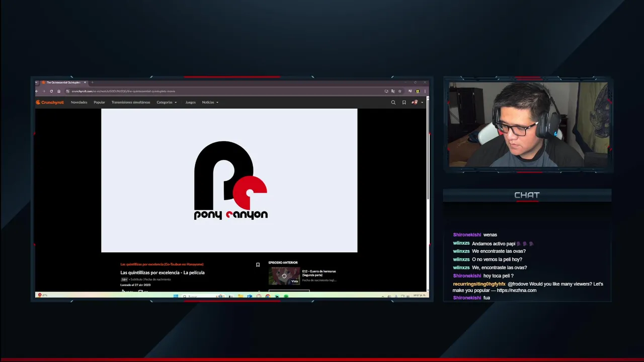Open the Crunchyroll search icon

click(393, 102)
